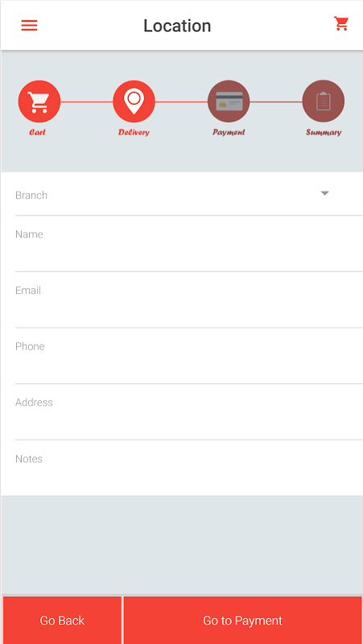The height and width of the screenshot is (644, 363).
Task: Select the Summary step label
Action: click(x=324, y=132)
